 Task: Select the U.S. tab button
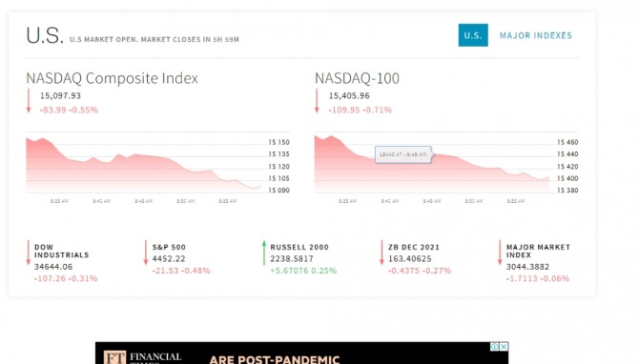pos(473,35)
